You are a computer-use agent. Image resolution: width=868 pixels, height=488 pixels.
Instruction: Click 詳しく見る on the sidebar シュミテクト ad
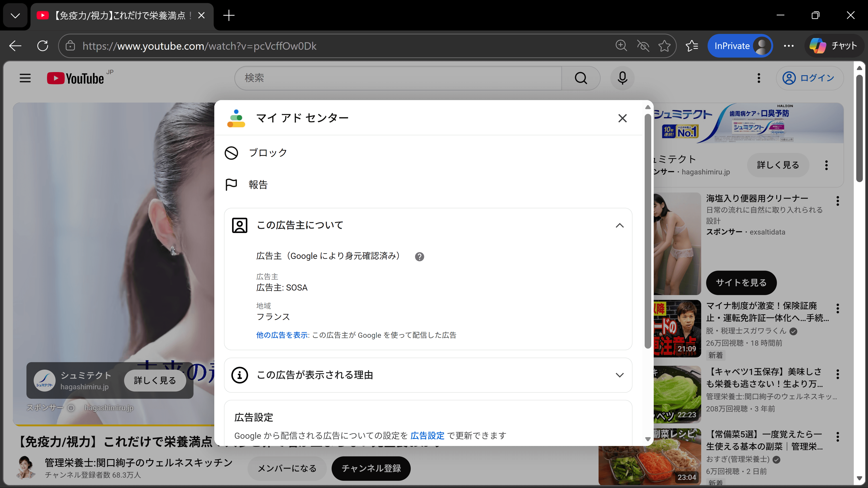[778, 165]
